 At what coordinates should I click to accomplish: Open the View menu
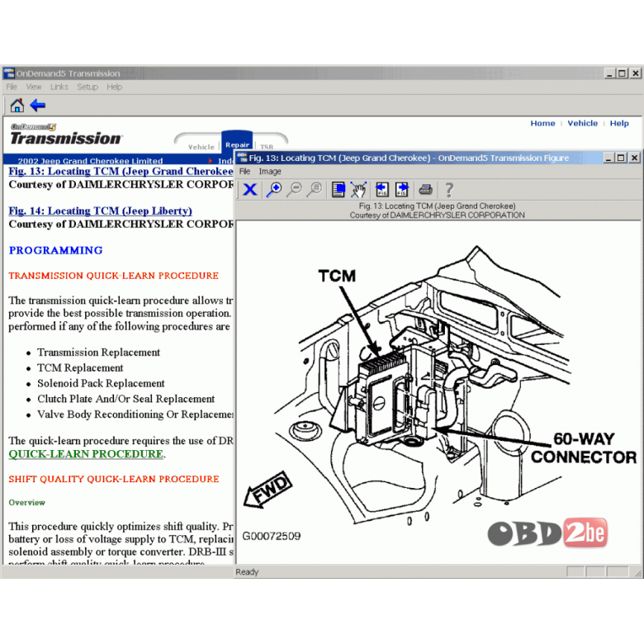coord(34,87)
